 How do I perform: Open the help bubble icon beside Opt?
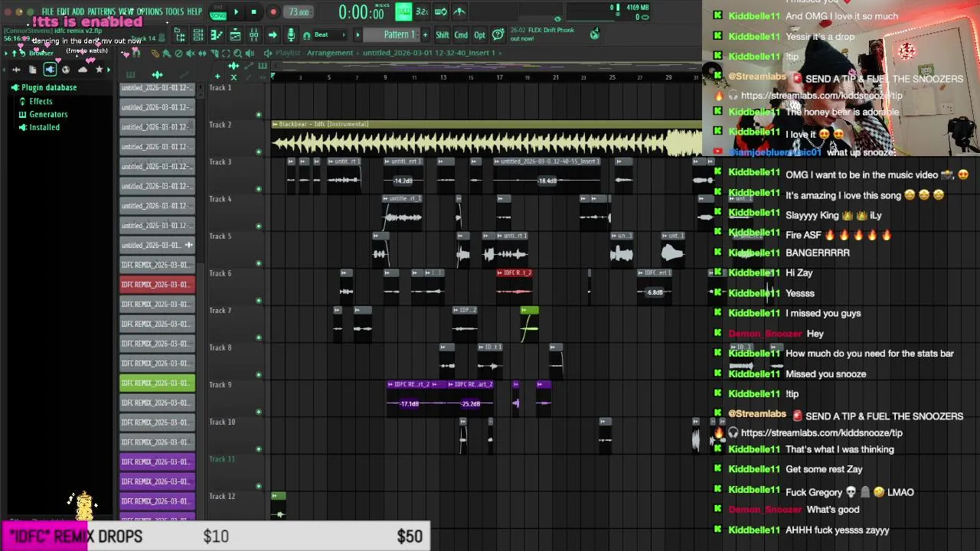click(498, 34)
